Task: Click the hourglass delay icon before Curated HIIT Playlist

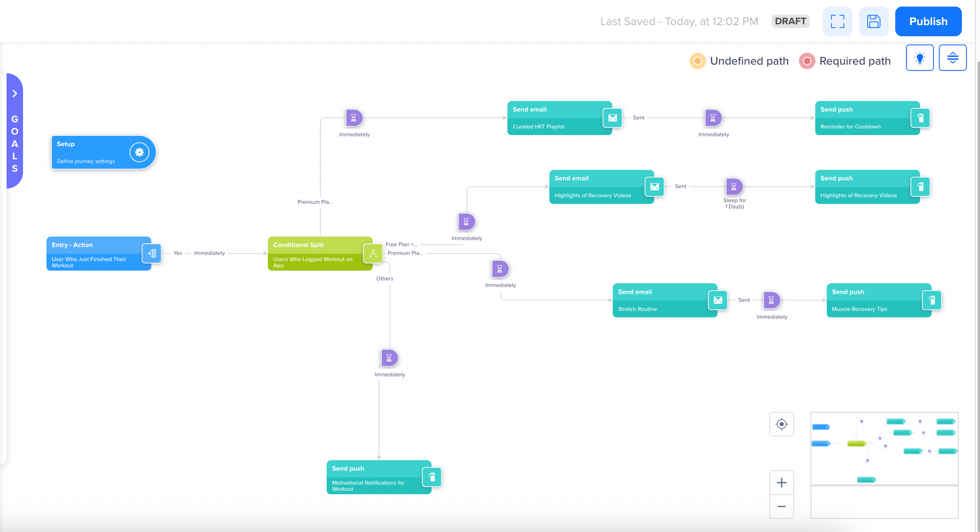Action: pos(353,117)
